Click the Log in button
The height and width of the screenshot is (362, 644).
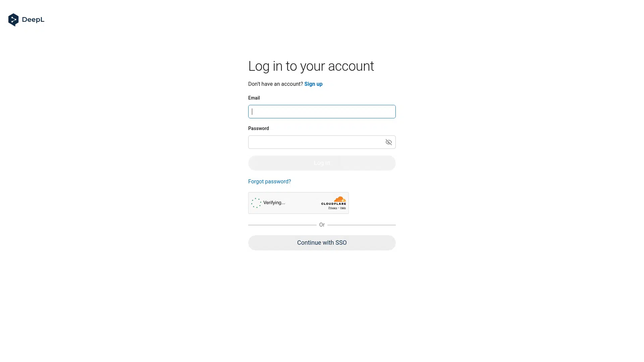[x=322, y=163]
